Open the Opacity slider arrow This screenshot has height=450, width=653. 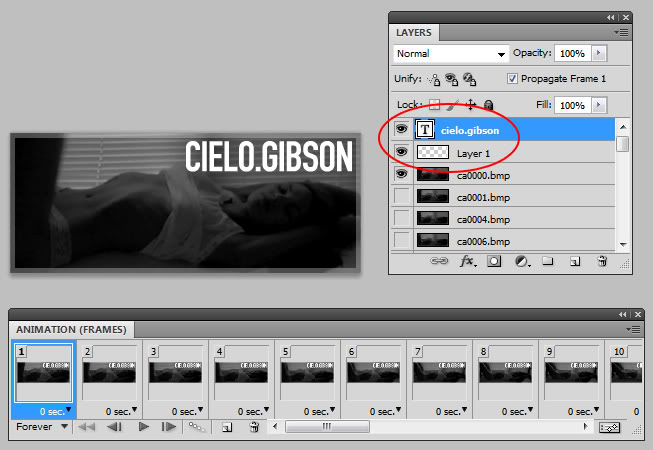point(599,53)
